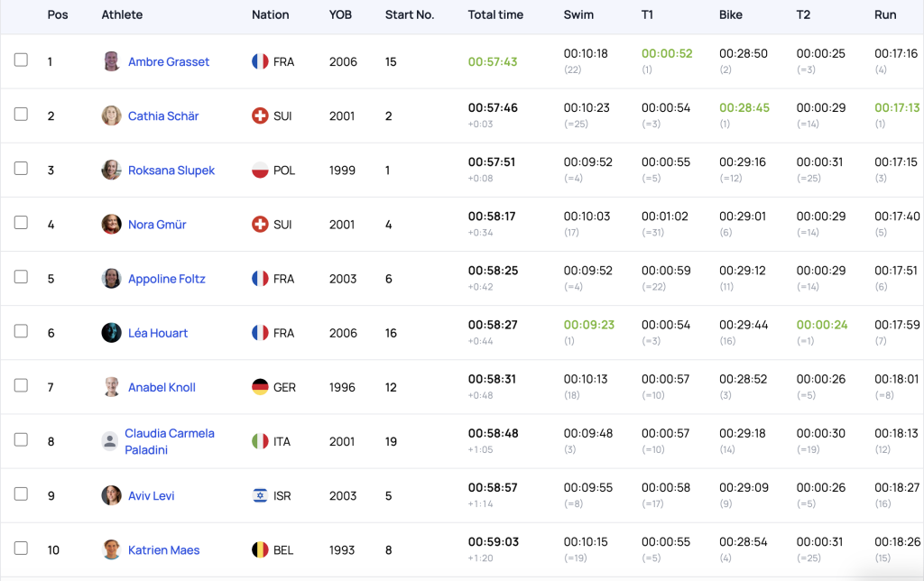Toggle the checkbox in Léa Houart's row
The width and height of the screenshot is (924, 581).
click(21, 330)
